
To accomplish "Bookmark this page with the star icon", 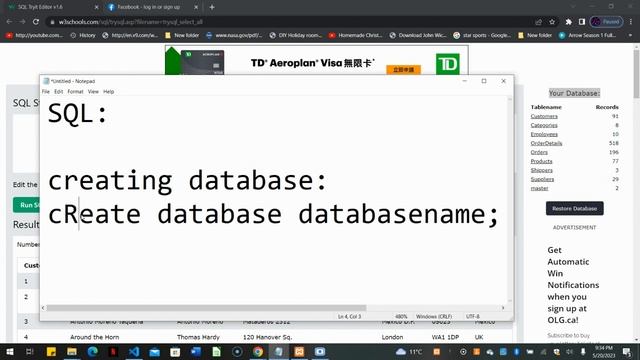I will point(552,22).
